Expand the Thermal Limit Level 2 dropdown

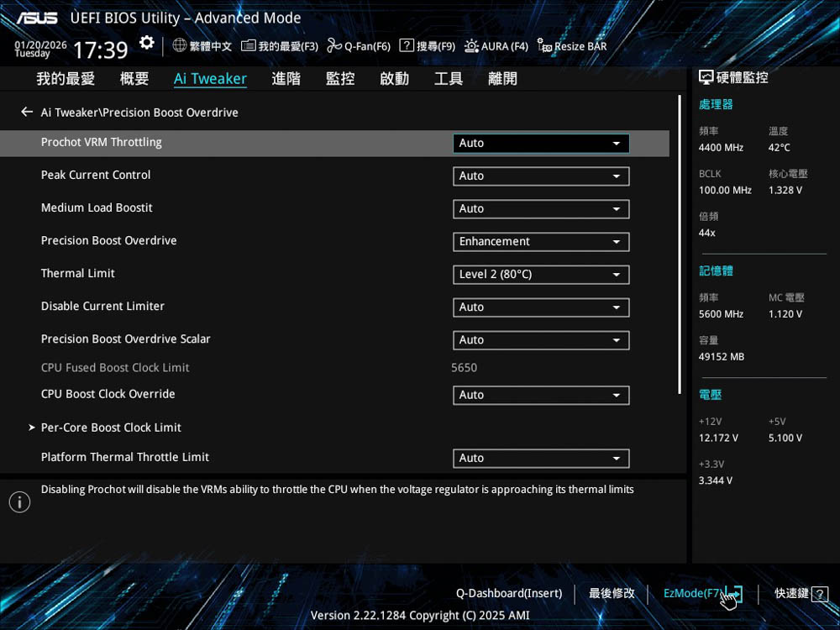540,275
